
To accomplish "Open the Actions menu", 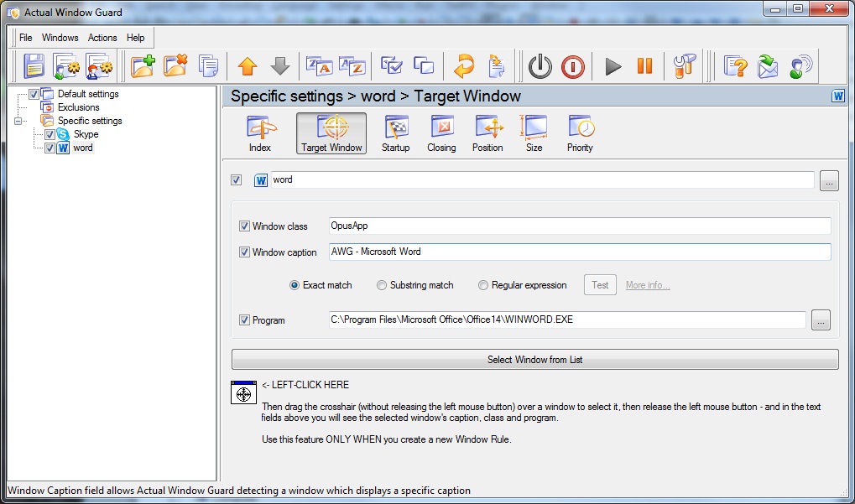I will [x=102, y=38].
